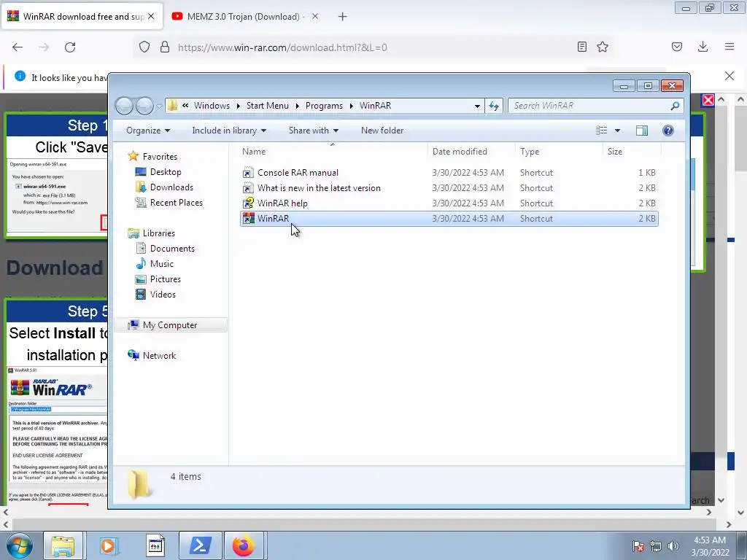Select Libraries header in navigation pane
The height and width of the screenshot is (560, 747).
coord(158,233)
